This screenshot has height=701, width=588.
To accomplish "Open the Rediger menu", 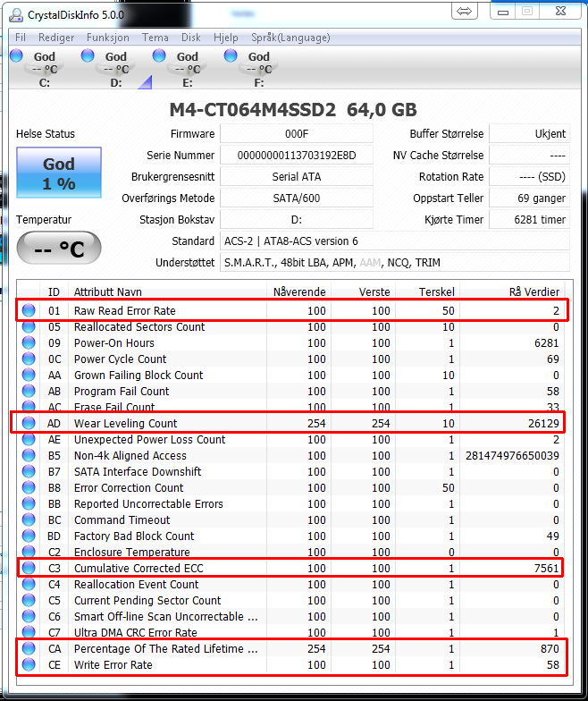I will click(x=56, y=38).
